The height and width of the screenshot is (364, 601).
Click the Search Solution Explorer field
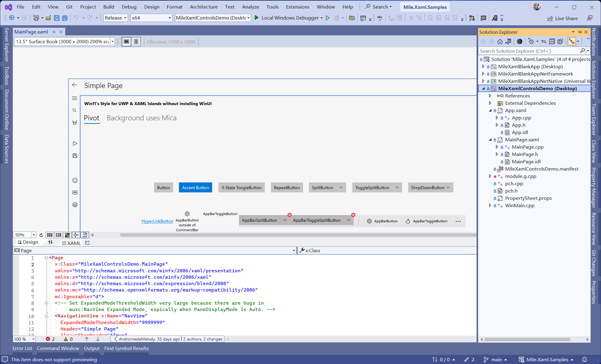[x=529, y=51]
